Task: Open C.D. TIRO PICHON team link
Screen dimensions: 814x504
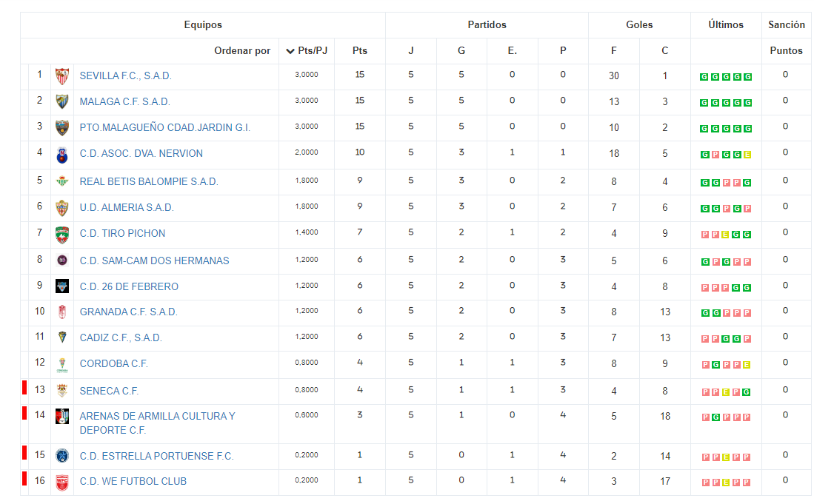Action: [x=122, y=233]
